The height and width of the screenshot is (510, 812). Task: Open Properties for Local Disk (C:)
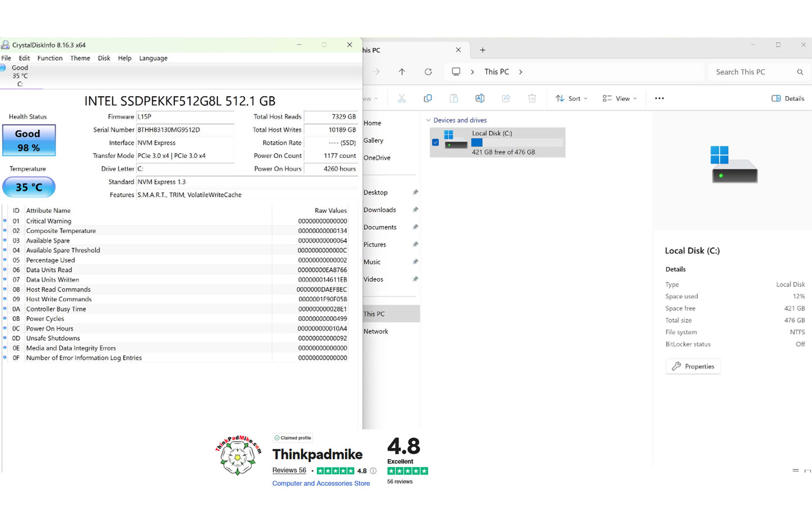pyautogui.click(x=693, y=366)
